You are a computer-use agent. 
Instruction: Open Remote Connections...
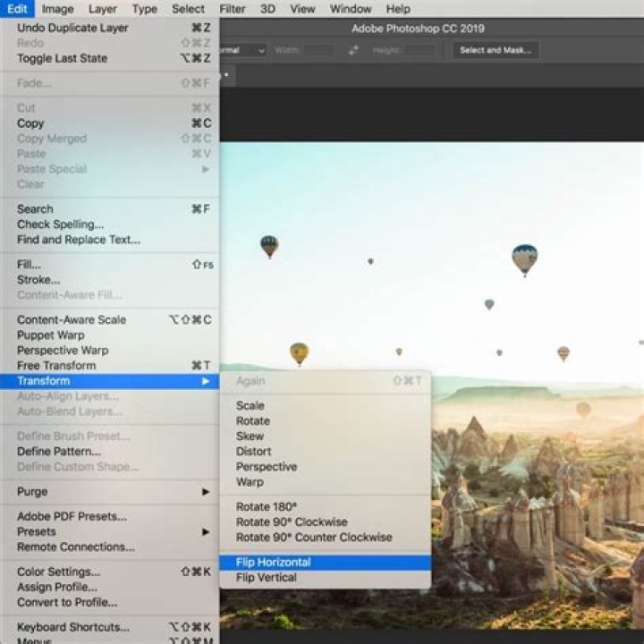(x=110, y=547)
